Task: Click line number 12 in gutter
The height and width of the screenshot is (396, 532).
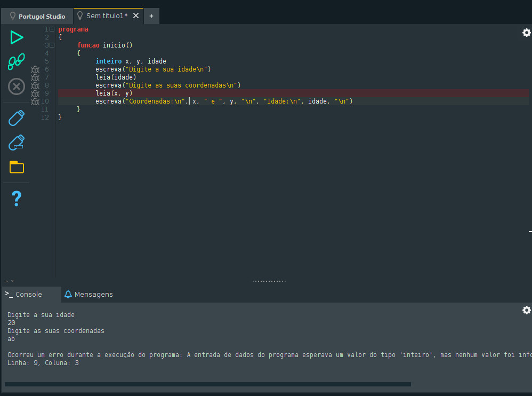Action: (x=45, y=117)
